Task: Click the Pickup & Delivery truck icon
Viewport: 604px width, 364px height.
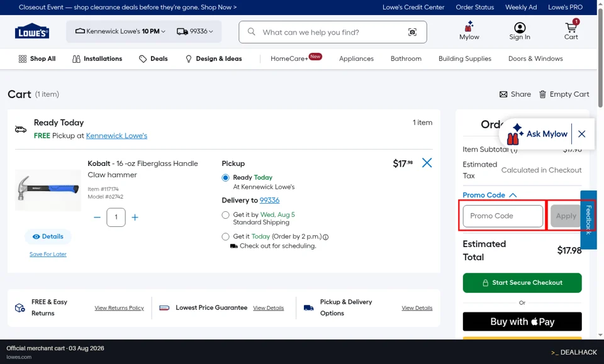Action: (x=308, y=308)
